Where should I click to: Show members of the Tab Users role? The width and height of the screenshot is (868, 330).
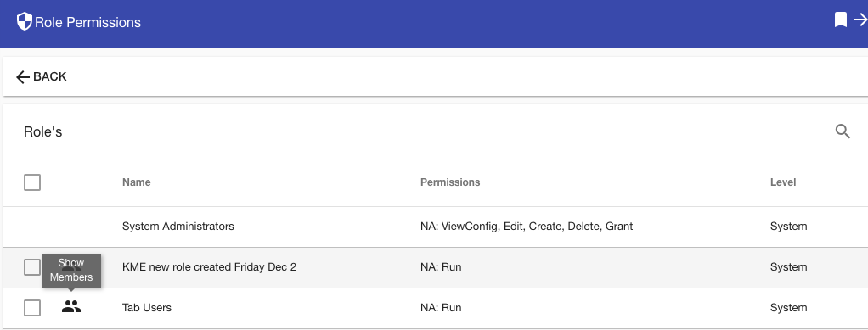coord(71,307)
